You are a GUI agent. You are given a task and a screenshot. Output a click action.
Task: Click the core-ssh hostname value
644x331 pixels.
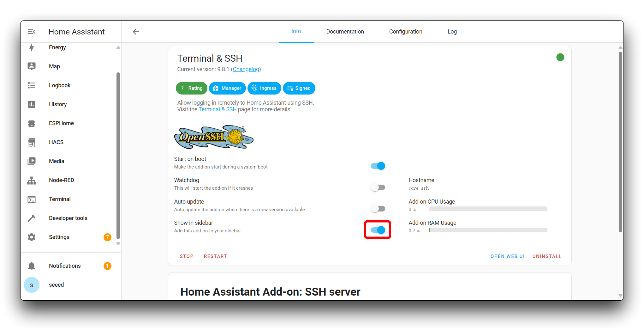(x=419, y=188)
